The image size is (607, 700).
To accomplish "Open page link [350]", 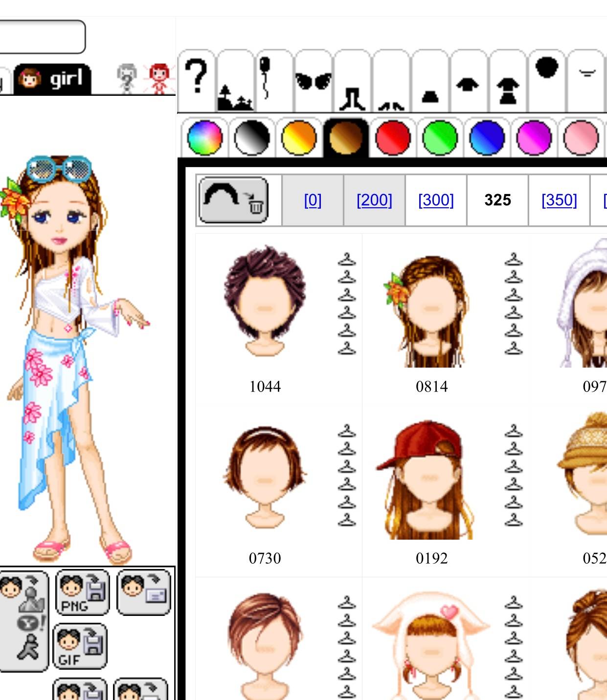I will pos(559,200).
